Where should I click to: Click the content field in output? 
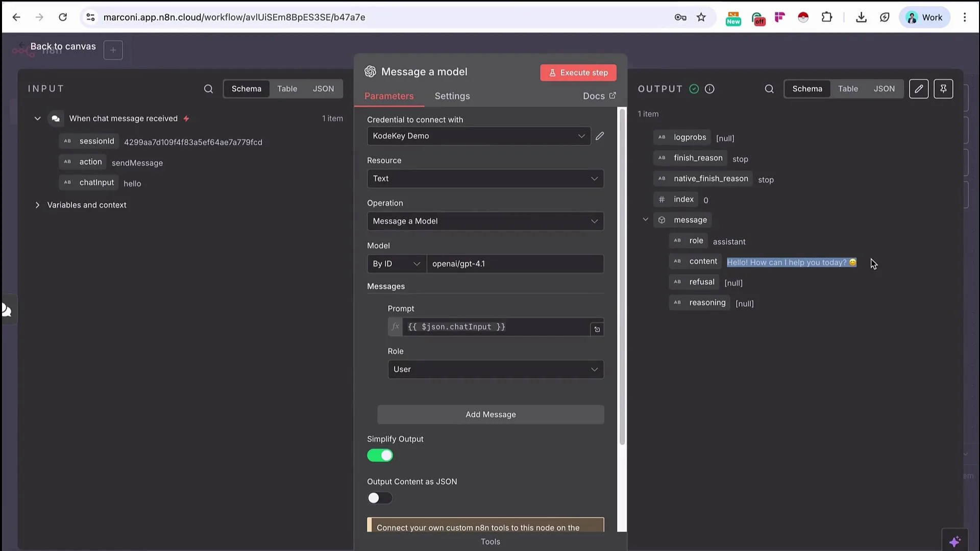[696, 261]
